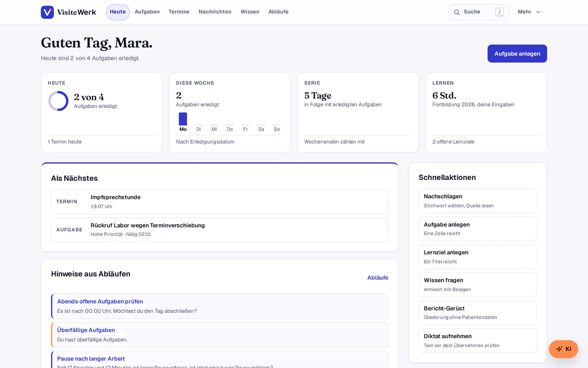Click the Wissen fragen quick action
The image size is (588, 368).
click(x=478, y=285)
